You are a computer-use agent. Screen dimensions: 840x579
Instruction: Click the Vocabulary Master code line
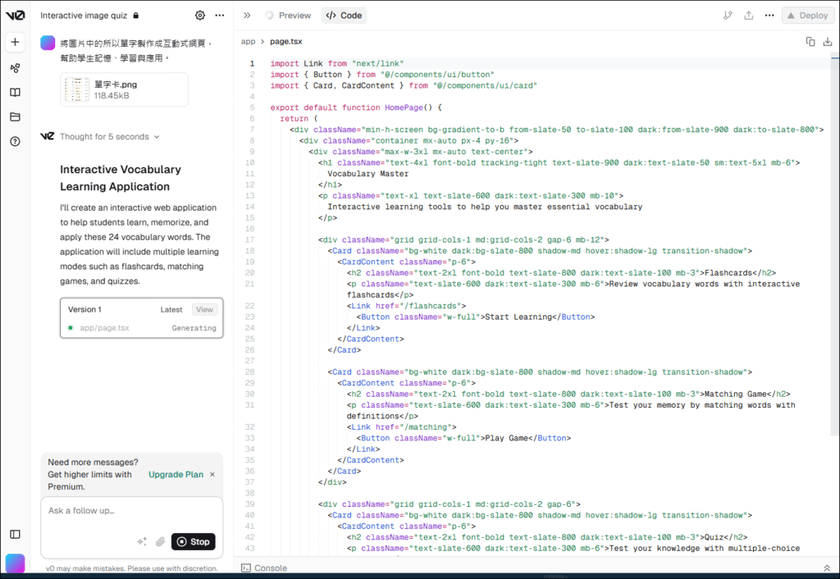click(368, 174)
